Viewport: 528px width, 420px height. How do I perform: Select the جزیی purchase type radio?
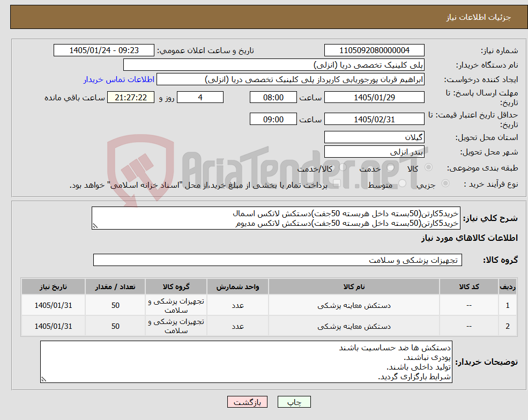445,183
